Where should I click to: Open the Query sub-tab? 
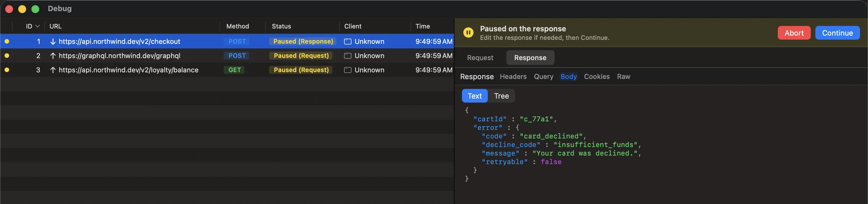544,76
